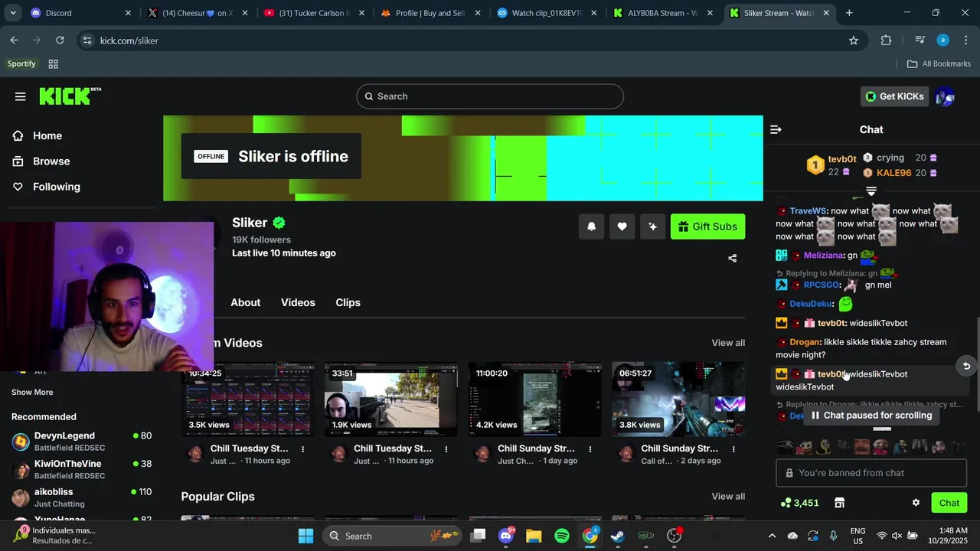Open options menu for the 10:34:25 video
980x551 pixels.
click(303, 449)
